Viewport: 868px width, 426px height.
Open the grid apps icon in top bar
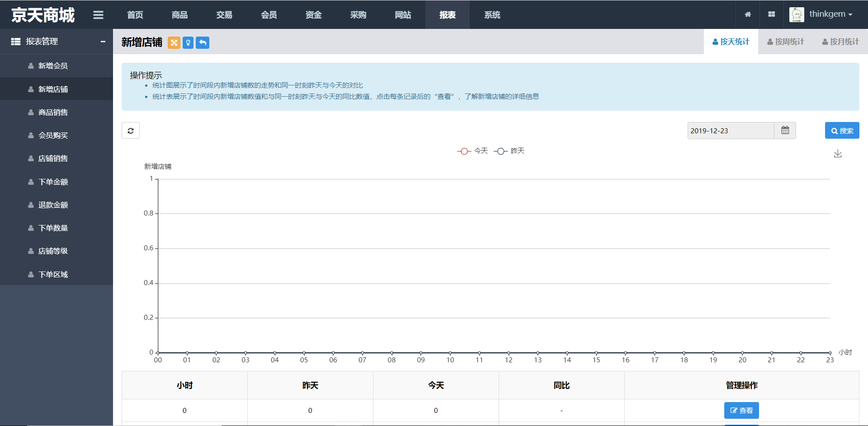coord(772,14)
